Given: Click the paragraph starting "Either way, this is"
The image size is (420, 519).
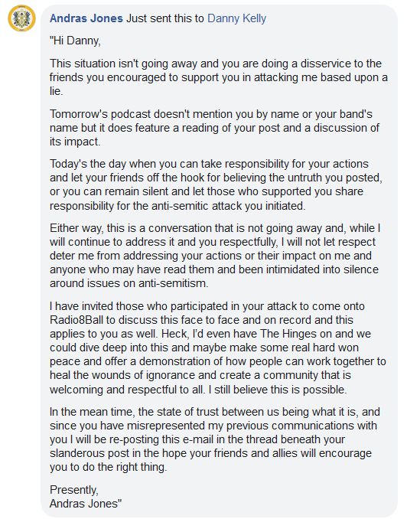Looking at the screenshot, I should point(215,256).
